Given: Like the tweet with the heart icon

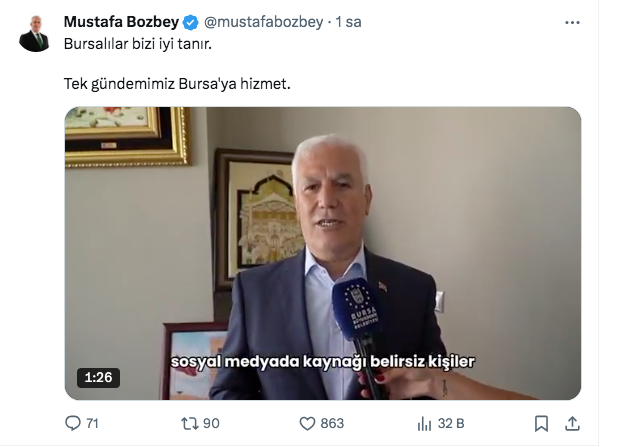Looking at the screenshot, I should point(307,424).
